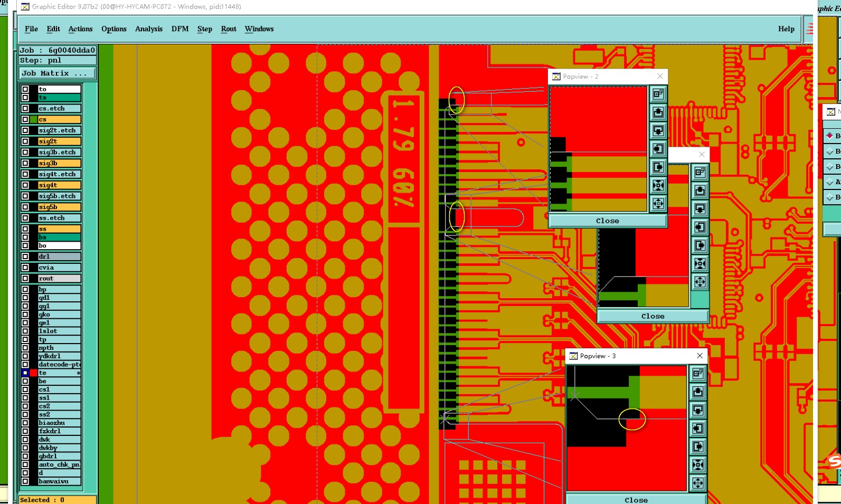This screenshot has height=504, width=841.
Task: Open the Actions menu
Action: click(80, 29)
